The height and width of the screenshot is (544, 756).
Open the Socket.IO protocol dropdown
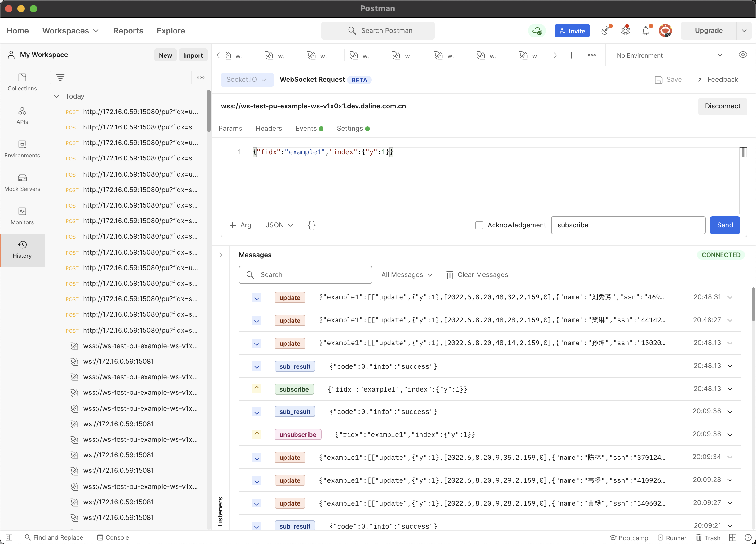pos(247,80)
